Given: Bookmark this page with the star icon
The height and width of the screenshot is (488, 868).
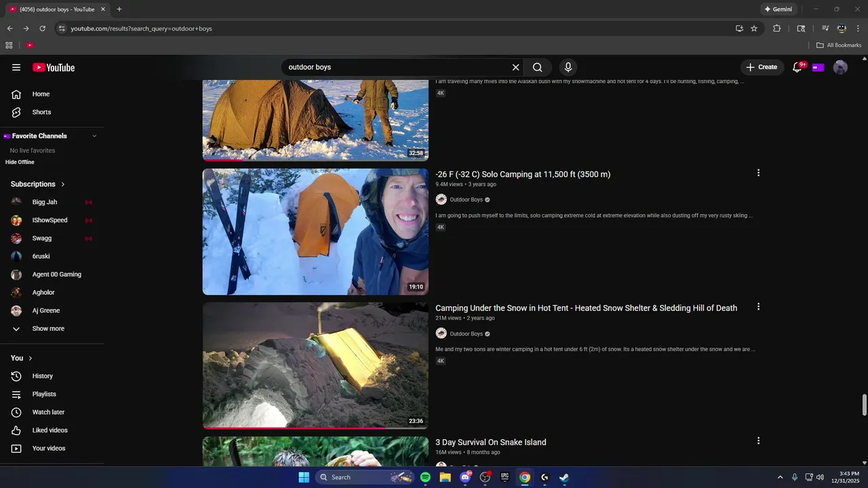Looking at the screenshot, I should pyautogui.click(x=754, y=28).
